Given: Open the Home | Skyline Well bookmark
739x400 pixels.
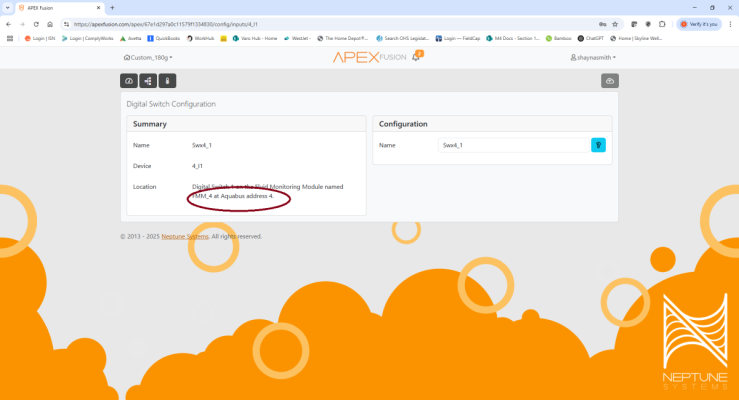Looking at the screenshot, I should (x=636, y=39).
